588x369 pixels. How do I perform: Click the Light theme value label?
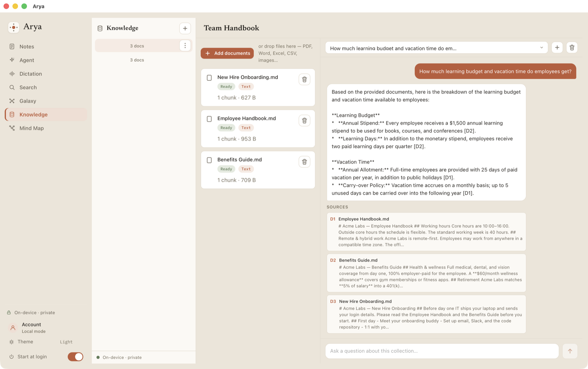click(66, 342)
